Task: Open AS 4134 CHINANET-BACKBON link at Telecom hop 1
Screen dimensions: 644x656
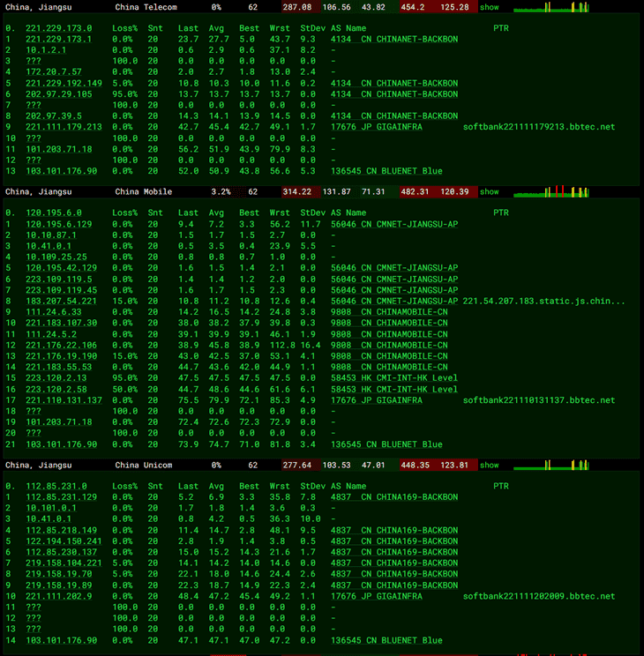Action: [x=394, y=40]
